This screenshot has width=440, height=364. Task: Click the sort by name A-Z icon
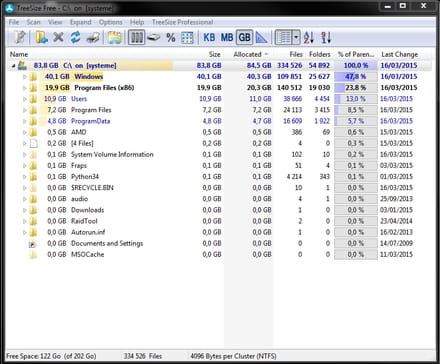click(309, 37)
